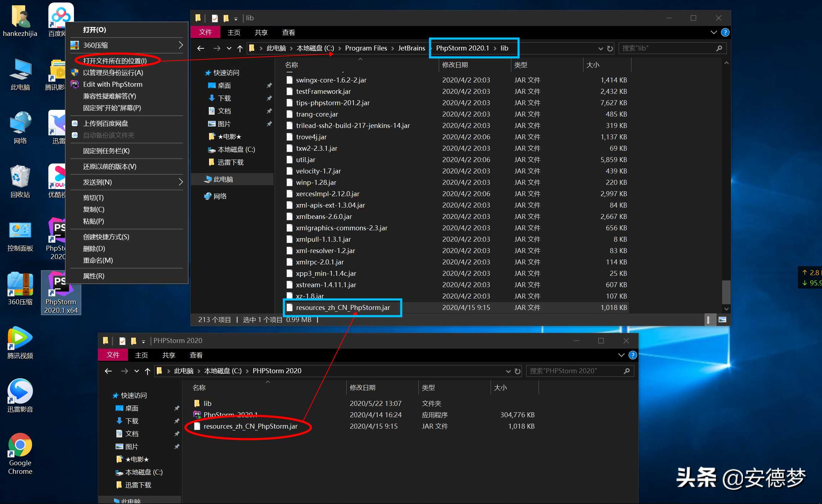Switch lib window to large icons view
Screen dimensions: 822x504
722,320
